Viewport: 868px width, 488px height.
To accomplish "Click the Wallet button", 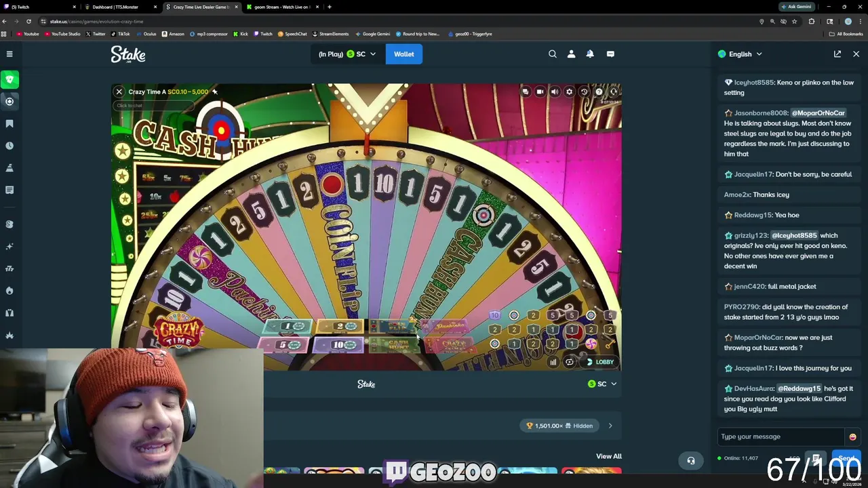I will (x=403, y=54).
